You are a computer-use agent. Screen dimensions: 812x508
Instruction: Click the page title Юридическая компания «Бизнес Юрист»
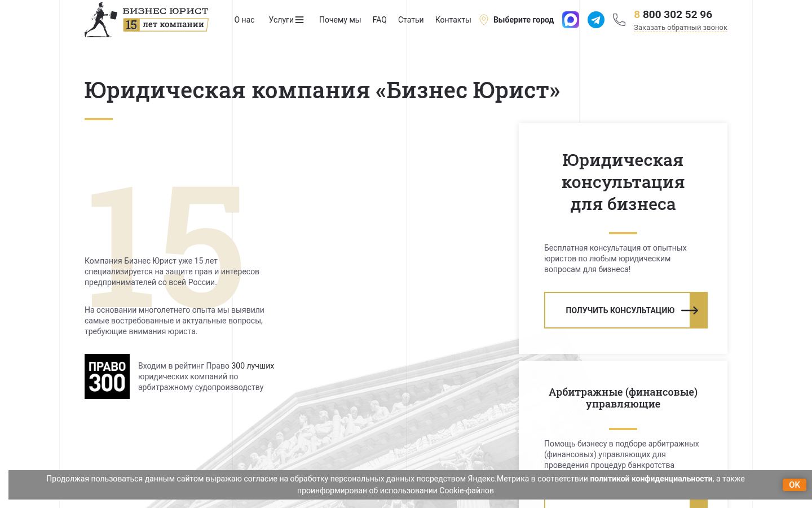pyautogui.click(x=322, y=90)
